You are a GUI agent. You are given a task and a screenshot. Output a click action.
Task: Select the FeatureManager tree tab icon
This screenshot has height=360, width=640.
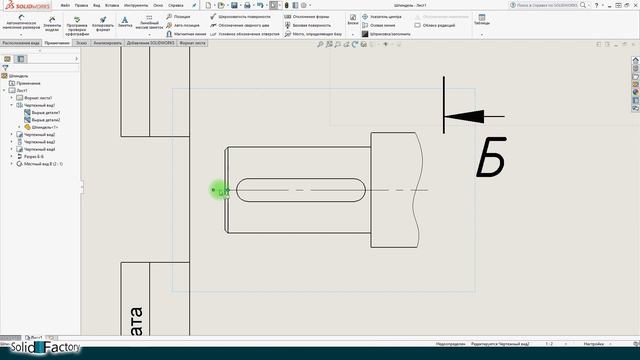[7, 59]
